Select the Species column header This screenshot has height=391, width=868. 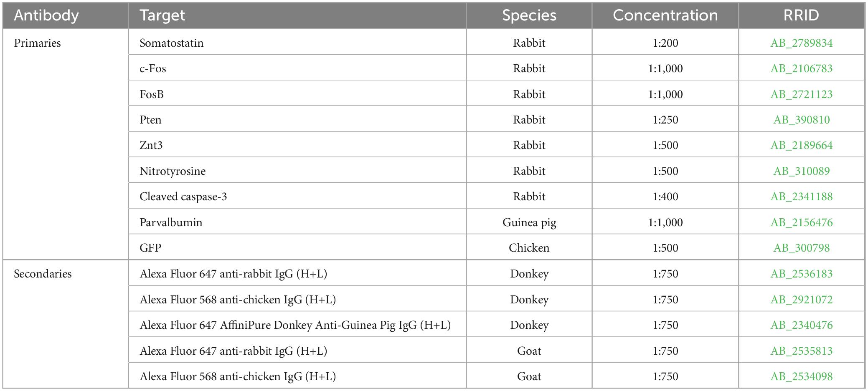[529, 15]
